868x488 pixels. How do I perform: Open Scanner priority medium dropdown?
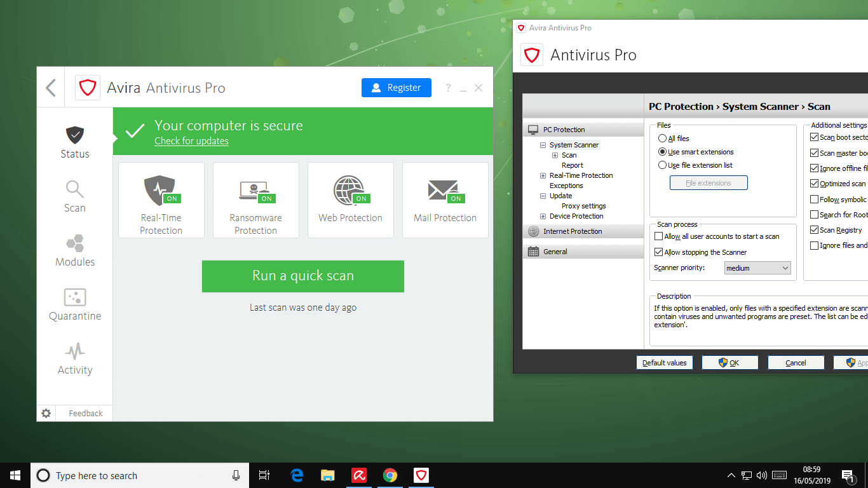(757, 268)
